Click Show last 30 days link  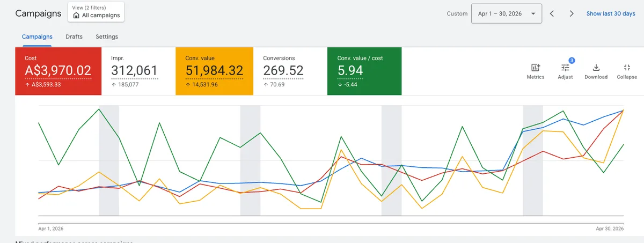611,13
